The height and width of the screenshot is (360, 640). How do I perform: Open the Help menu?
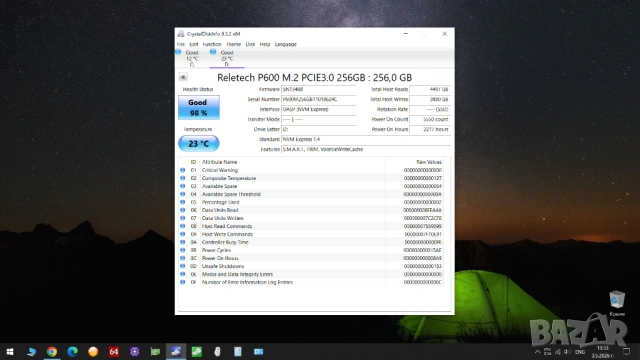click(265, 44)
